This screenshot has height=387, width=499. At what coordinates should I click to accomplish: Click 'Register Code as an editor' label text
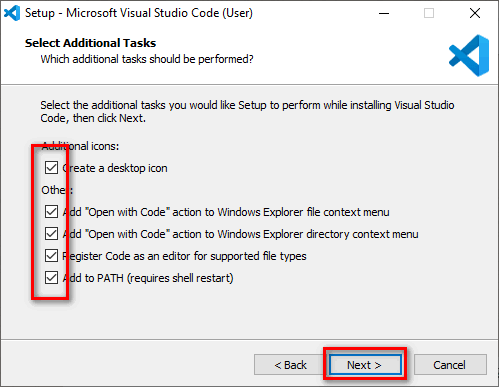184,256
